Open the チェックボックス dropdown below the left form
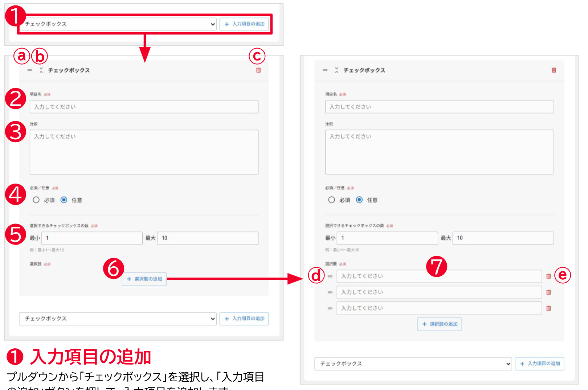Viewport: 588px width, 390px height. coord(118,319)
